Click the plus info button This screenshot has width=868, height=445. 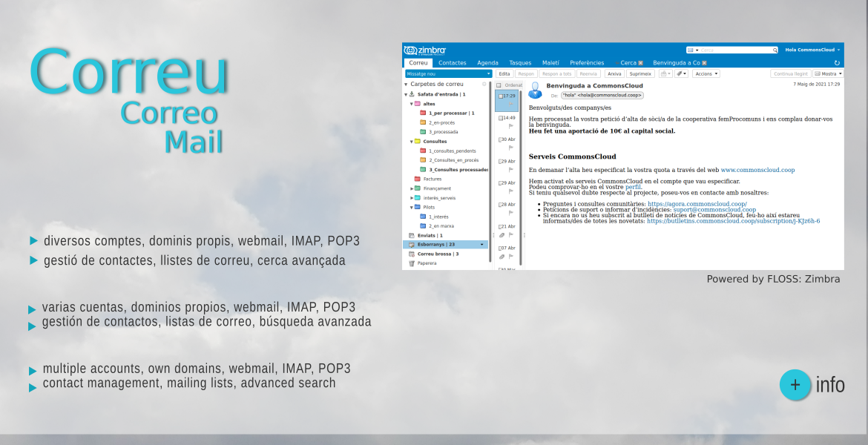795,385
